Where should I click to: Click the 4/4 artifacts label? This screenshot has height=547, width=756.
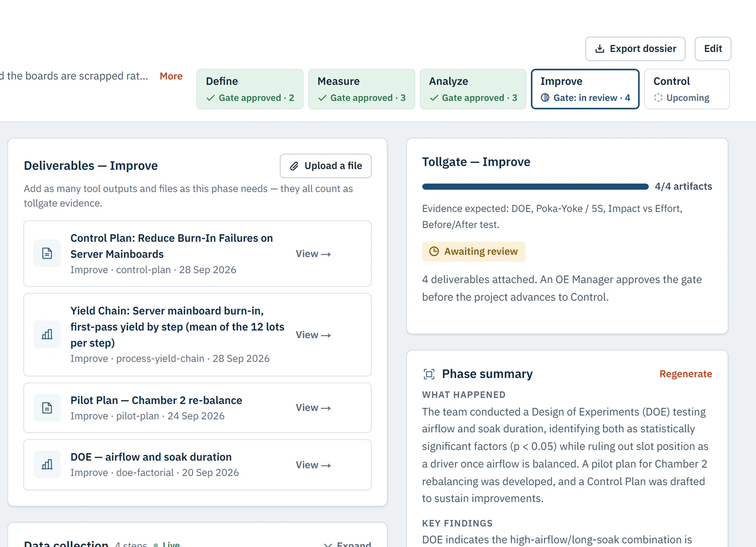683,187
